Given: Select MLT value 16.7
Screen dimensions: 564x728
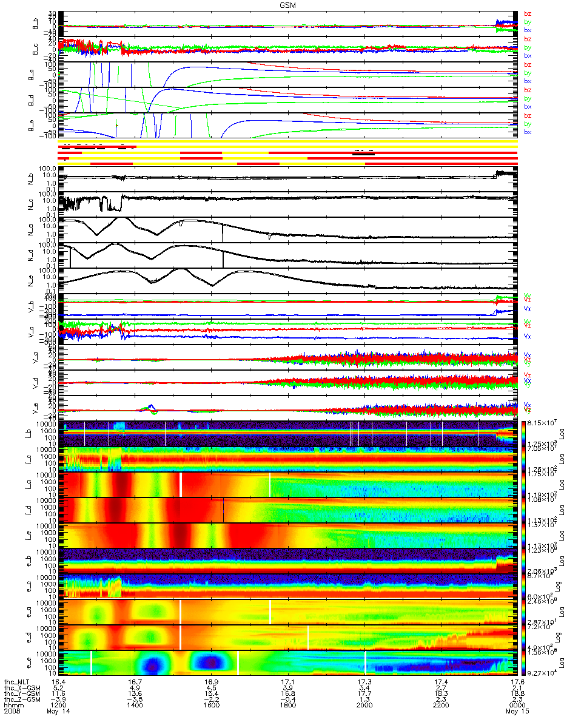Looking at the screenshot, I should (x=134, y=681).
